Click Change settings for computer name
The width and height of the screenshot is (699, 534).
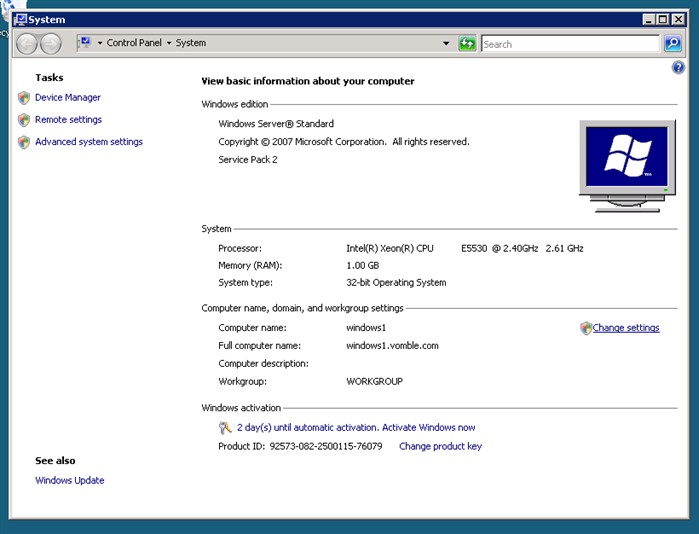click(626, 328)
